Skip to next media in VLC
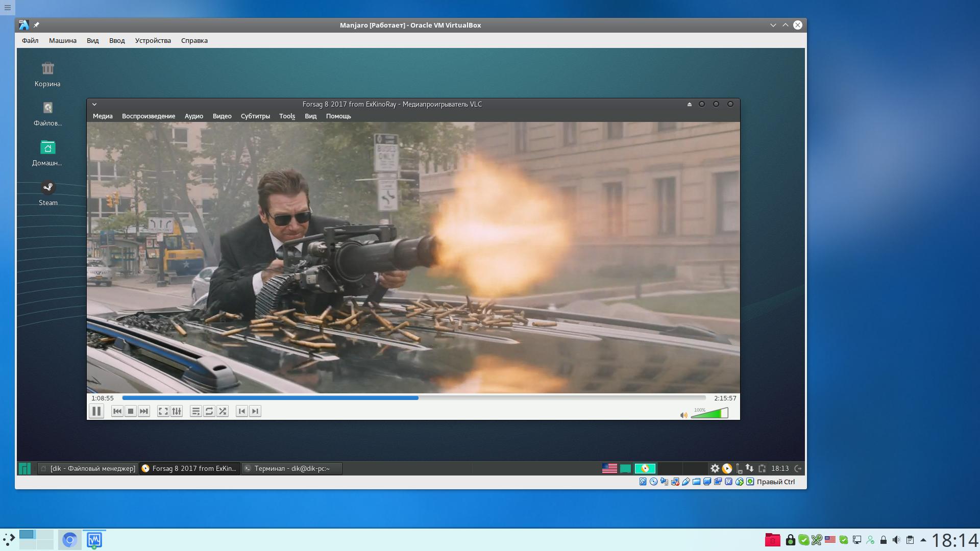Screen dimensions: 980x551 [x=144, y=411]
